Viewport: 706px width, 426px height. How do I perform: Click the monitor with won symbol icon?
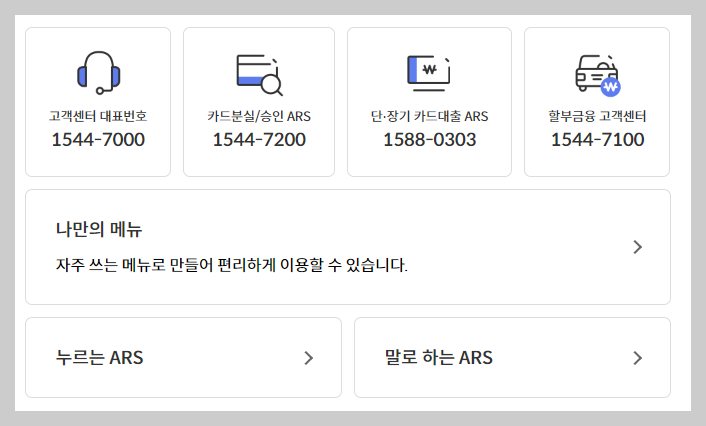point(429,73)
